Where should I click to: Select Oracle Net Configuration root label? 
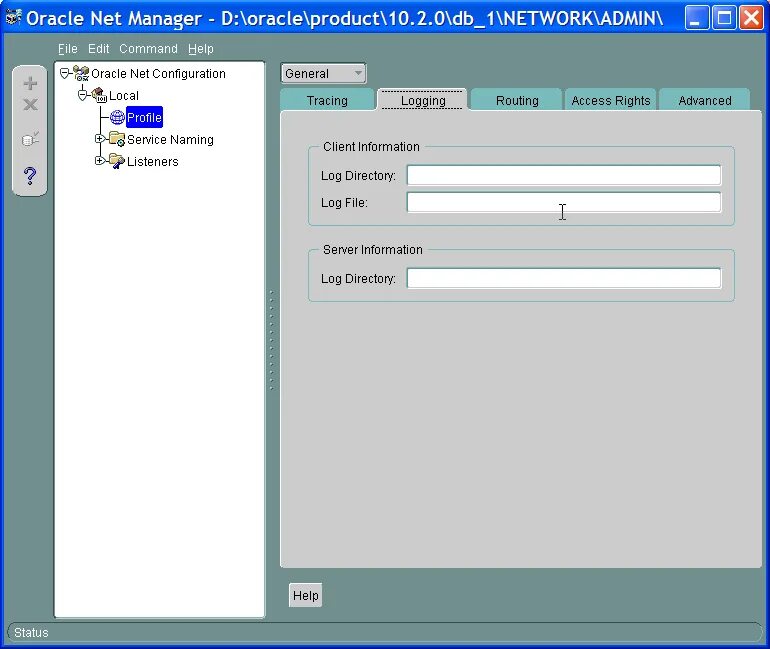[x=158, y=74]
